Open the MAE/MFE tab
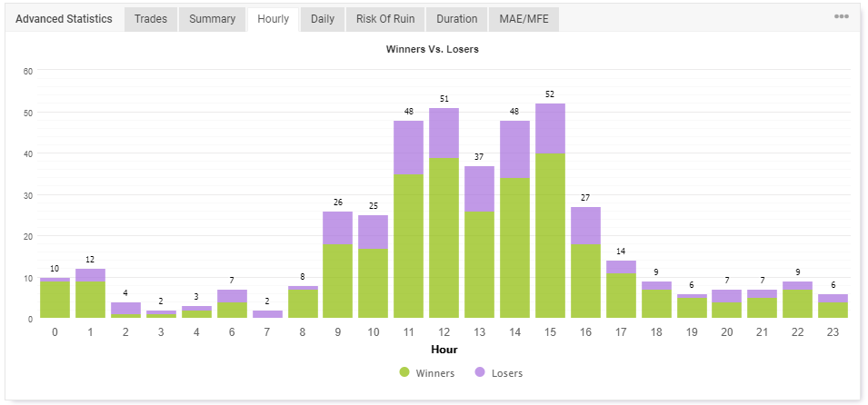The width and height of the screenshot is (868, 405). point(524,19)
